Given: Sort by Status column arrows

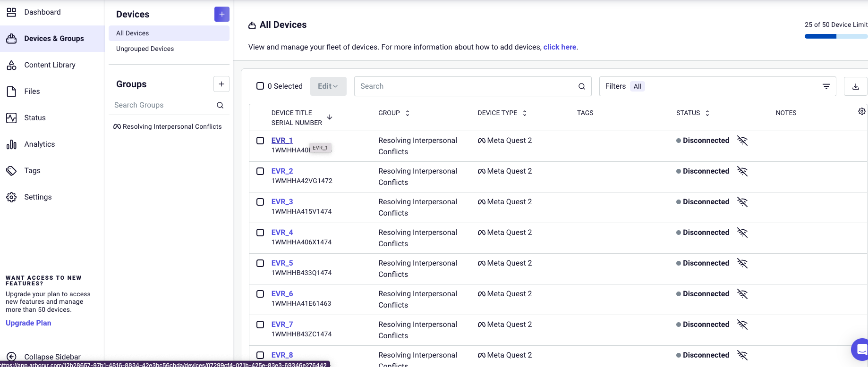Looking at the screenshot, I should click(707, 113).
